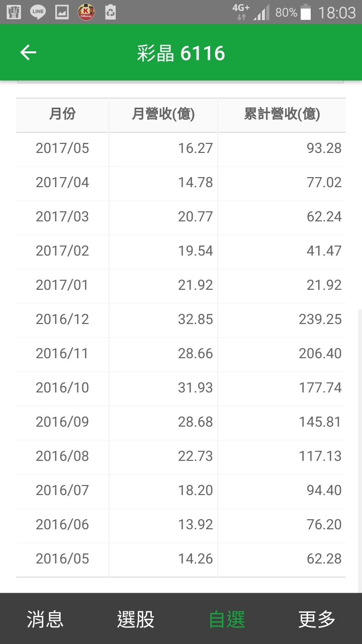Viewport: 362px width, 644px height.
Task: Tap the scrollbar on the right edge
Action: [x=359, y=450]
